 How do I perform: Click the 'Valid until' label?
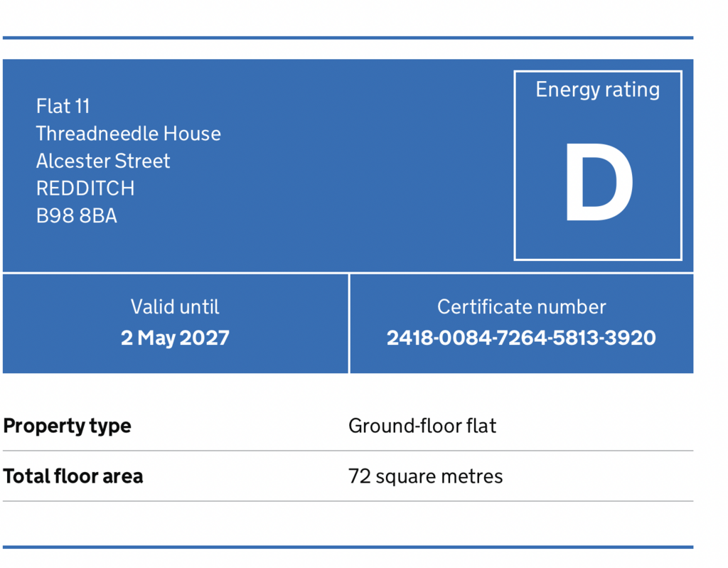pos(175,307)
